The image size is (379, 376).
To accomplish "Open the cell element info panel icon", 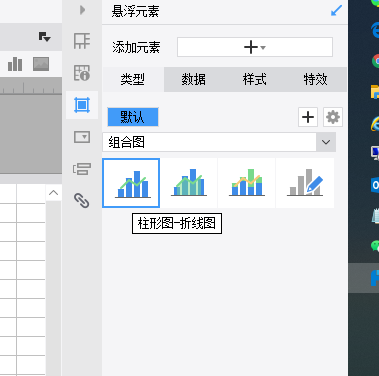I will point(82,73).
